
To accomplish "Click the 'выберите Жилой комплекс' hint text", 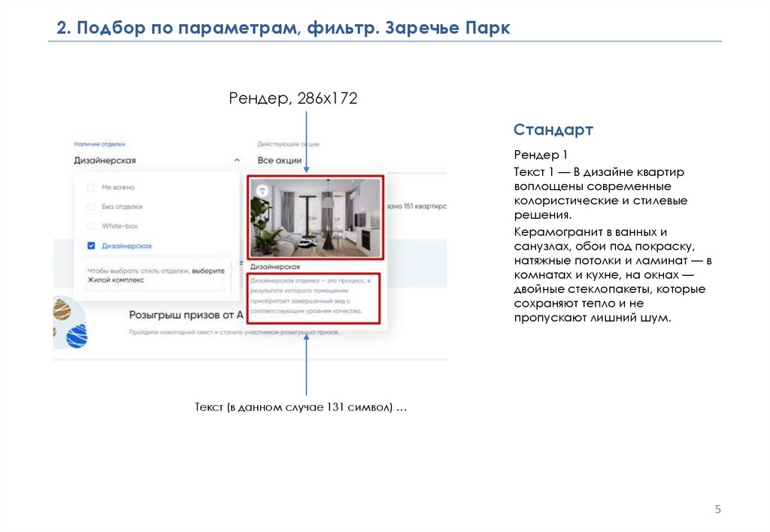I will 154,274.
